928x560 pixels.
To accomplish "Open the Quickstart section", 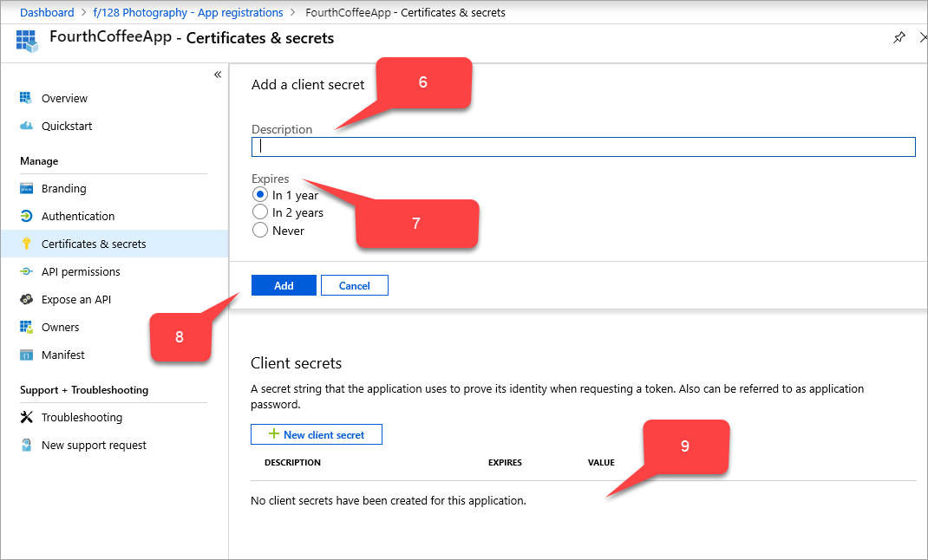I will click(x=28, y=126).
